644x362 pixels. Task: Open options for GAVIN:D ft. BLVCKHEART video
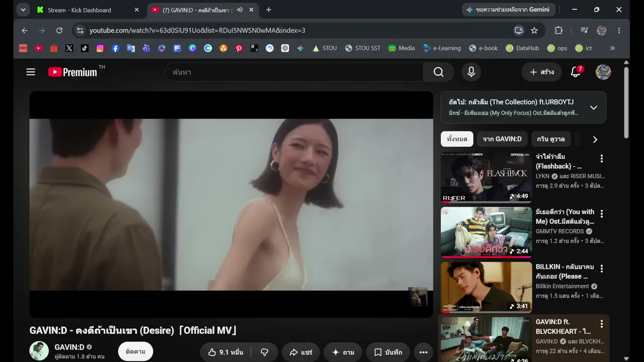(601, 324)
